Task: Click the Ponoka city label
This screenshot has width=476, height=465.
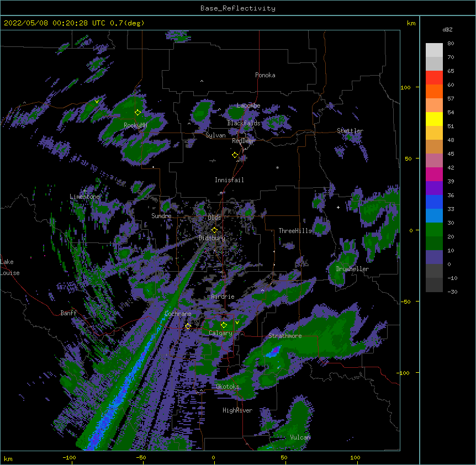Action: pos(265,75)
